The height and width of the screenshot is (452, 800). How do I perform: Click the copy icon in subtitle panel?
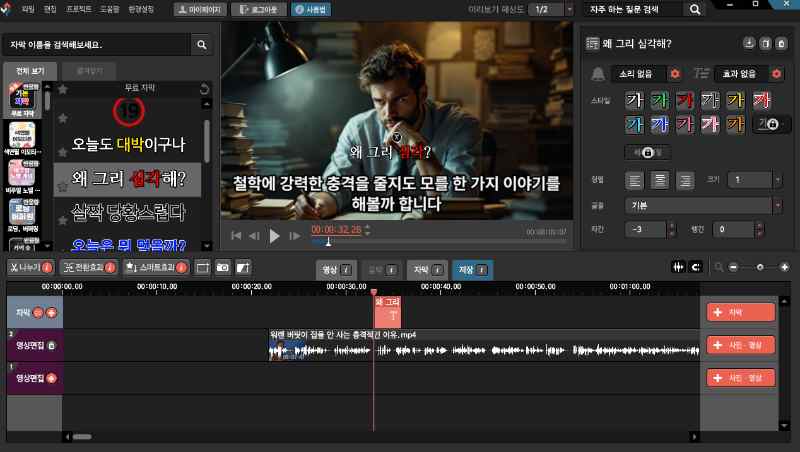pos(765,43)
